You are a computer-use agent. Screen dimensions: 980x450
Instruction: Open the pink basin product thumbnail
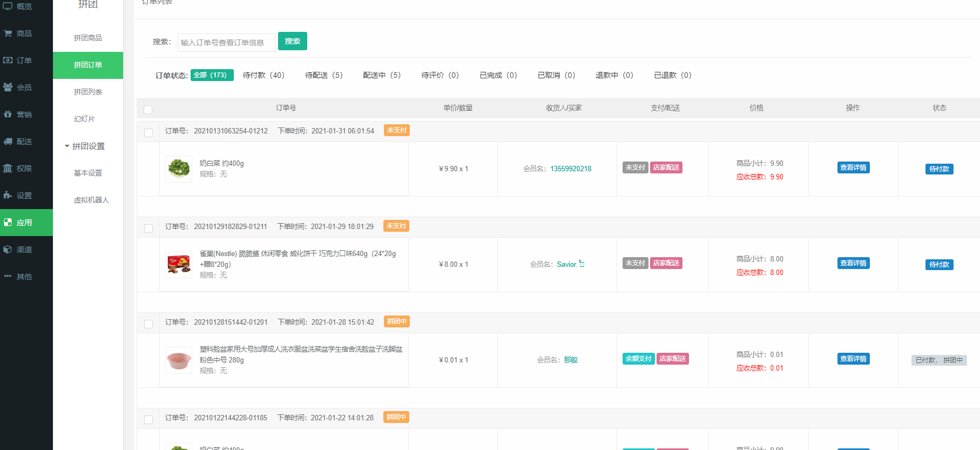click(x=179, y=360)
